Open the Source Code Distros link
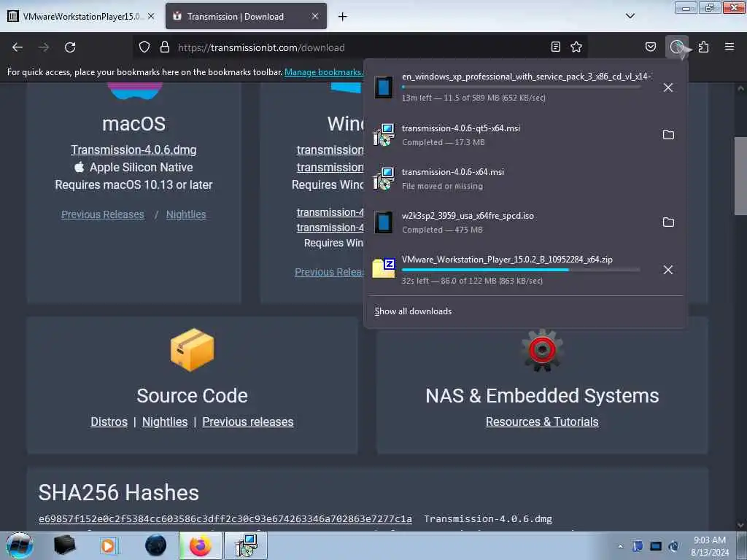 pos(109,421)
